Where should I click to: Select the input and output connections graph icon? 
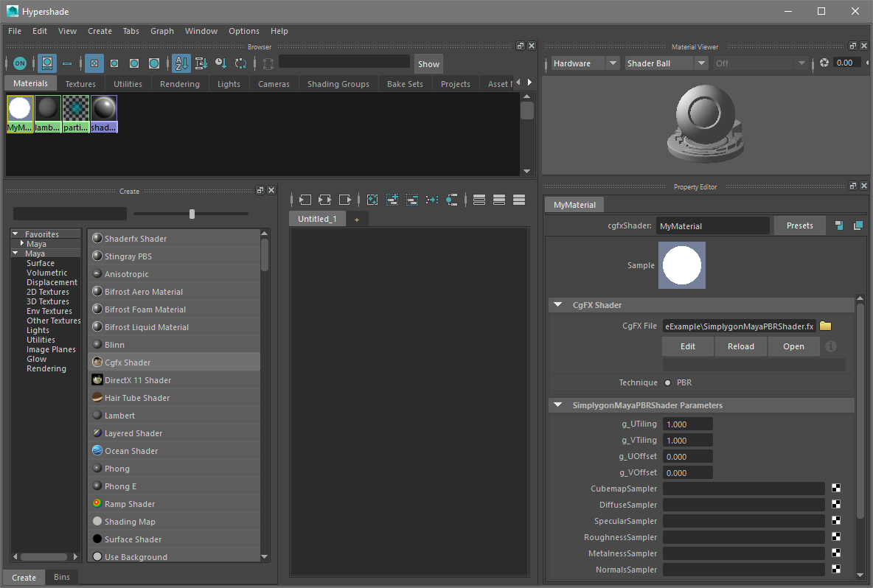(x=324, y=199)
